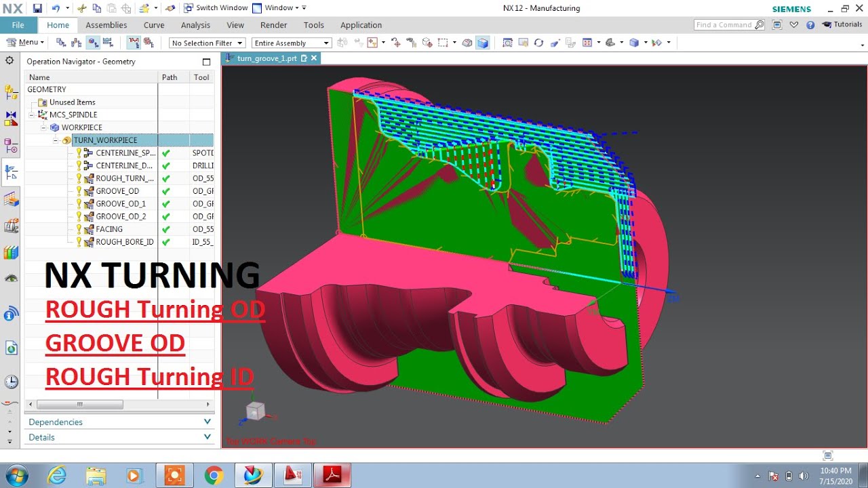Switch to the Analysis ribbon tab
868x488 pixels.
point(195,25)
